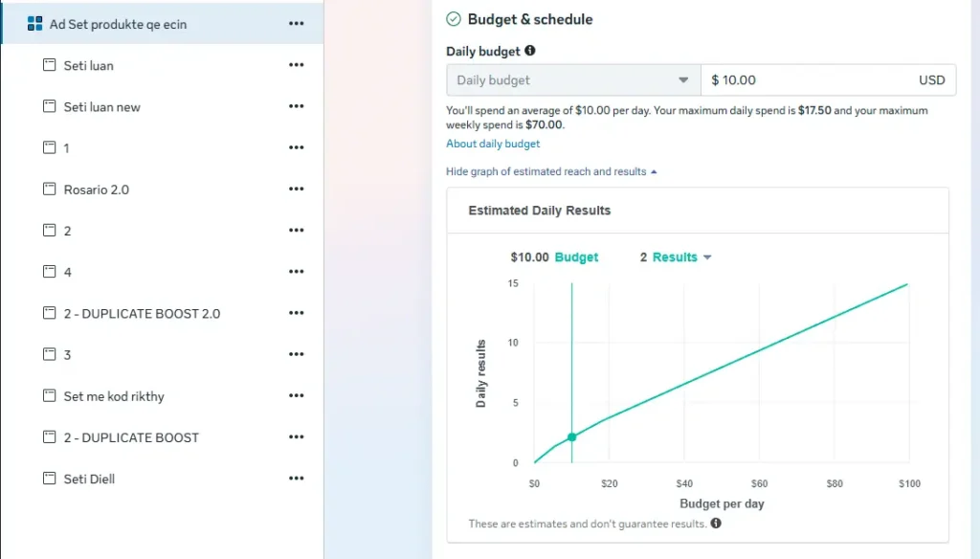Click the green checkmark by Budget & schedule
Image resolution: width=980 pixels, height=559 pixels.
pos(454,19)
